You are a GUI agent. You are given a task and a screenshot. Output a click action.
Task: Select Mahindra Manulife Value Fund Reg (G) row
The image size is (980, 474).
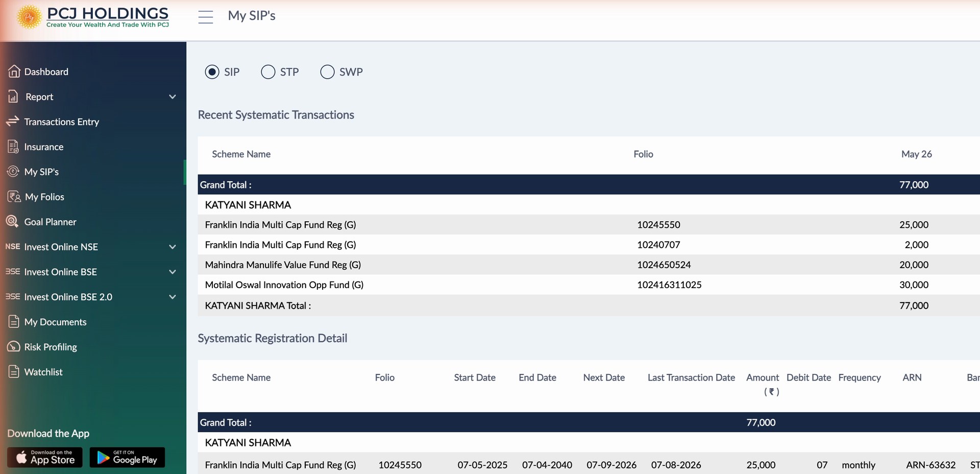[x=589, y=265]
